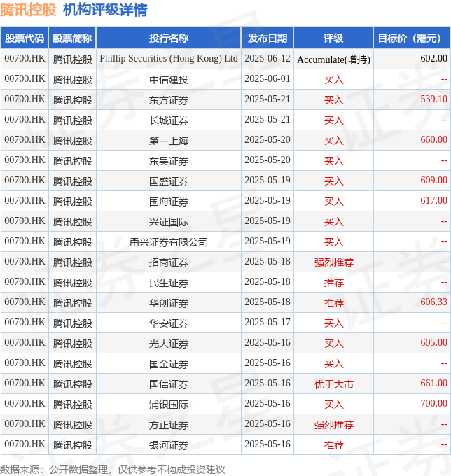Select the 华安证券 broker name
Screen dimensions: 451x476
pyautogui.click(x=169, y=323)
